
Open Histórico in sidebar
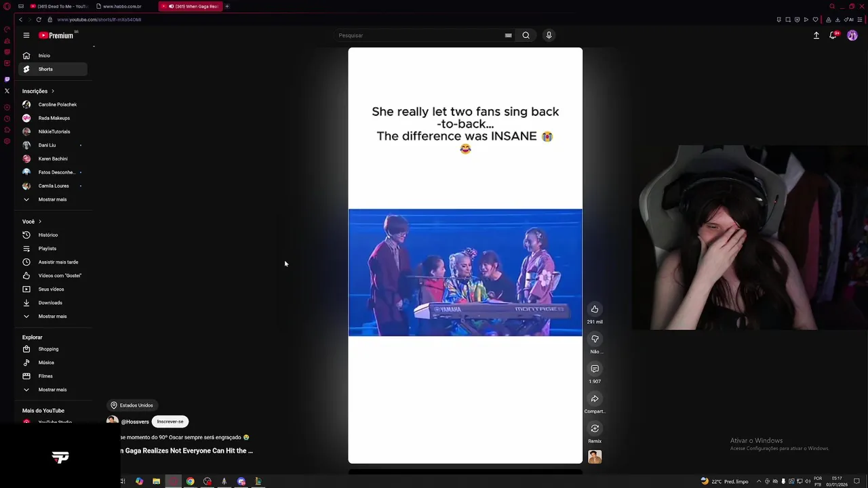[x=53, y=235]
